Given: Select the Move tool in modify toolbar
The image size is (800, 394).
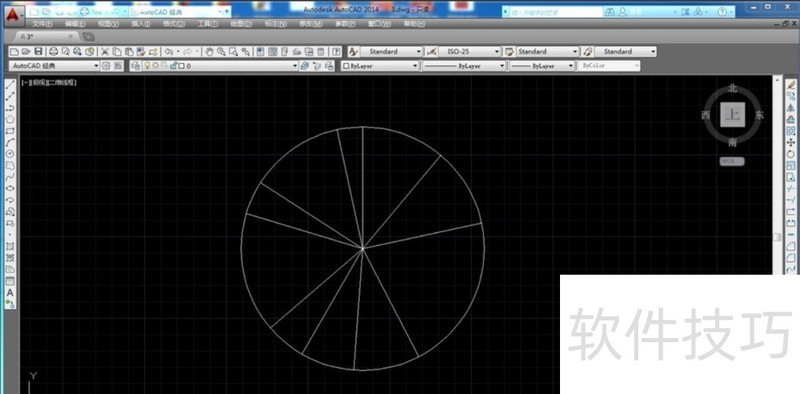Looking at the screenshot, I should pos(791,142).
